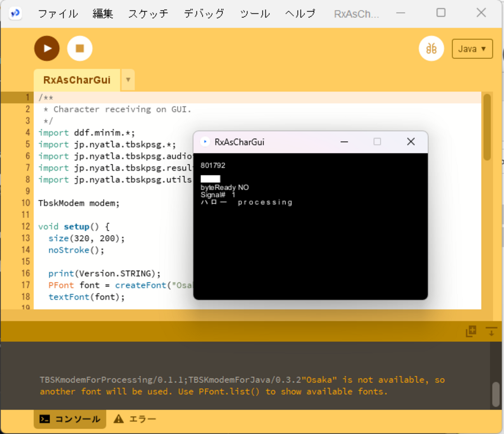Open the Java mode dropdown
Image resolution: width=504 pixels, height=434 pixels.
[472, 49]
